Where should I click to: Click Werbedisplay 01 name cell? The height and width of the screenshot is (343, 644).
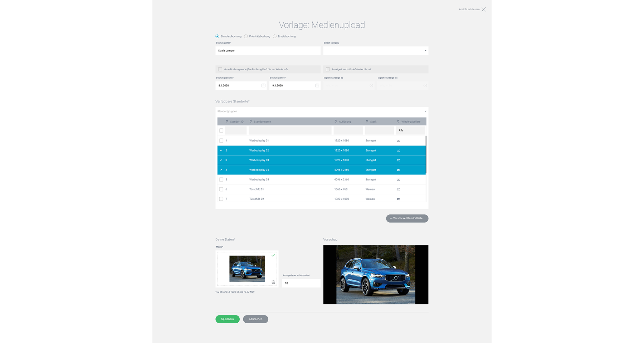(259, 141)
